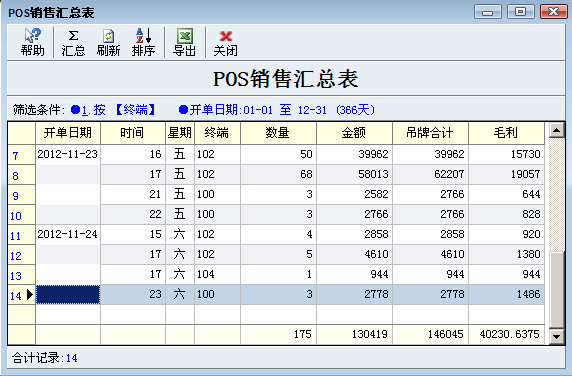Click the 开单日期:01-01 至 12-31 filter
572x376 pixels.
(x=277, y=109)
